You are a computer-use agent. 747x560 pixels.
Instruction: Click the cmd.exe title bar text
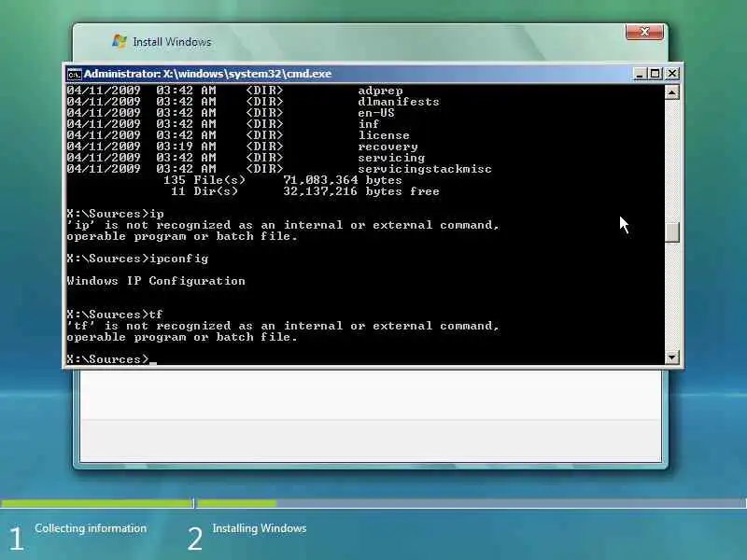pyautogui.click(x=207, y=74)
